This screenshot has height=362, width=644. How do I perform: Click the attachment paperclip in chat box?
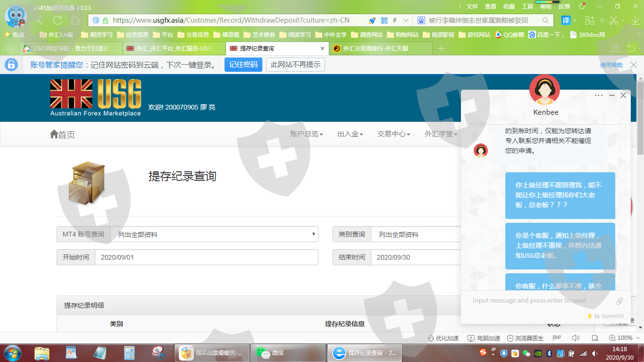619,301
